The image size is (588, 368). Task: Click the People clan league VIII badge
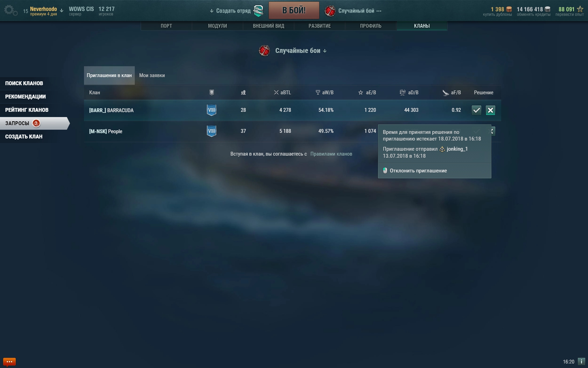[212, 131]
